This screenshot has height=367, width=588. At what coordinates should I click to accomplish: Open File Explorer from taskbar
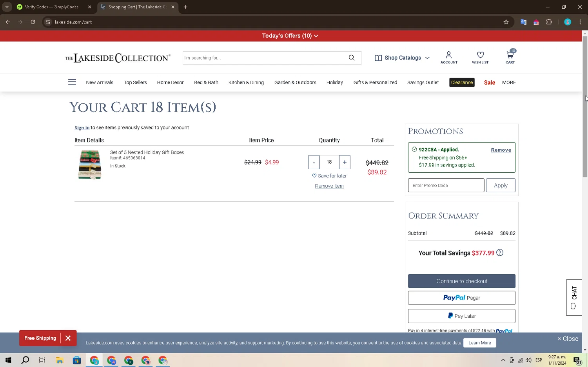point(60,360)
